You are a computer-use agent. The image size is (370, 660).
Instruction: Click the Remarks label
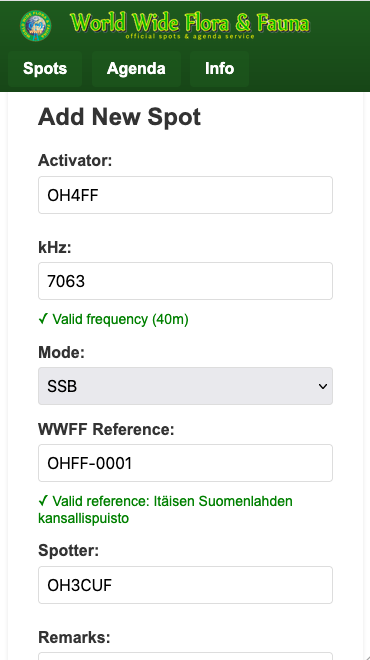click(74, 637)
